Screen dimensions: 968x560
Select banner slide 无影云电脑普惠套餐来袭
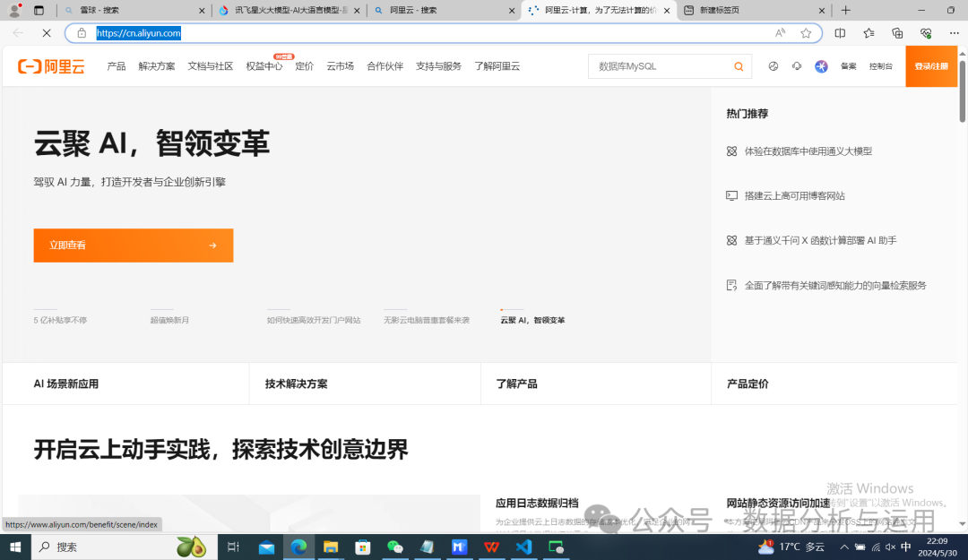[427, 320]
